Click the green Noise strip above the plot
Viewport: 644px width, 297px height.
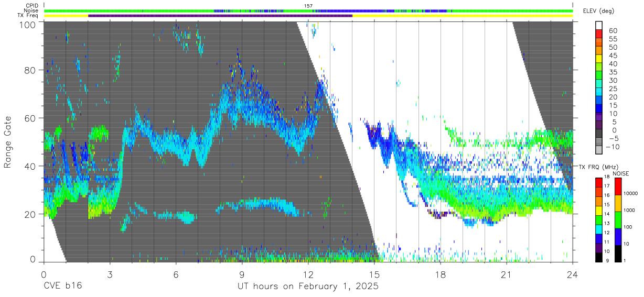tap(308, 10)
